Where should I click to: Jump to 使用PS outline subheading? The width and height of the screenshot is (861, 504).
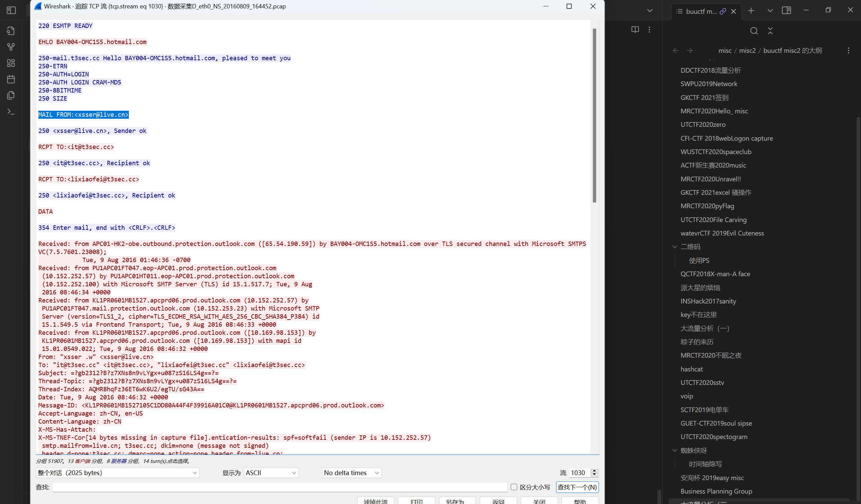tap(699, 260)
